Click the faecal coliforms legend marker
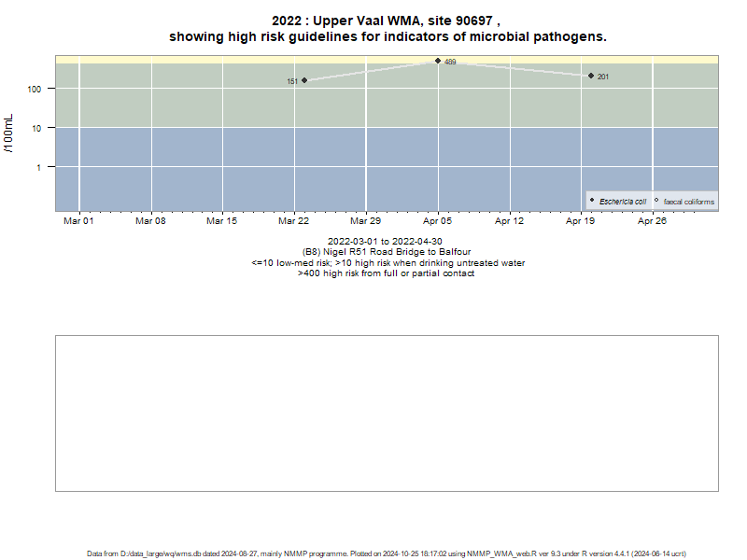 (656, 201)
